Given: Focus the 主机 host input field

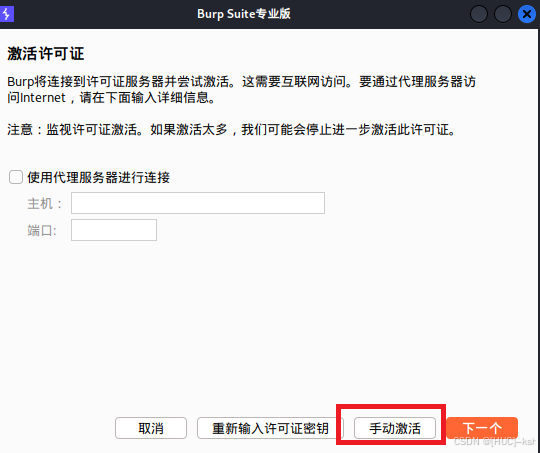Looking at the screenshot, I should [x=198, y=203].
